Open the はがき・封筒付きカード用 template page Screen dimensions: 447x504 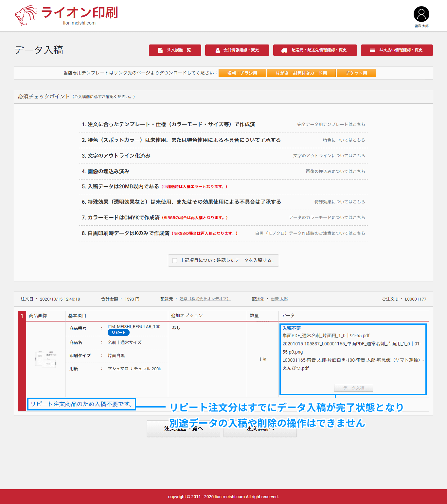point(301,73)
